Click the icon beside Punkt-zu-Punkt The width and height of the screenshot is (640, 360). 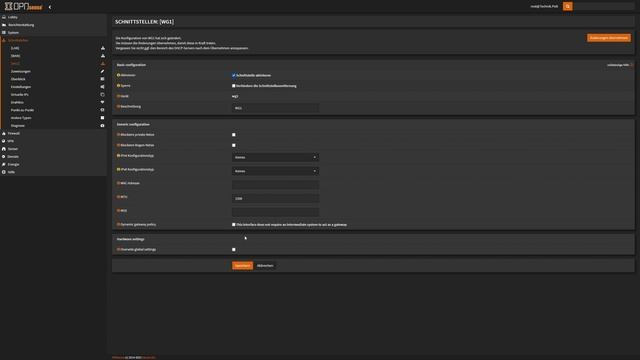point(102,110)
